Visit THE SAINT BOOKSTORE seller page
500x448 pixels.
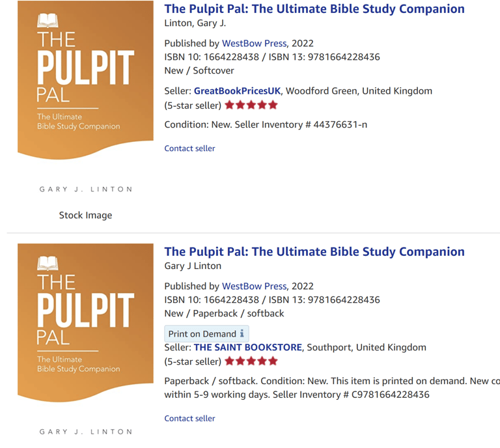[247, 347]
